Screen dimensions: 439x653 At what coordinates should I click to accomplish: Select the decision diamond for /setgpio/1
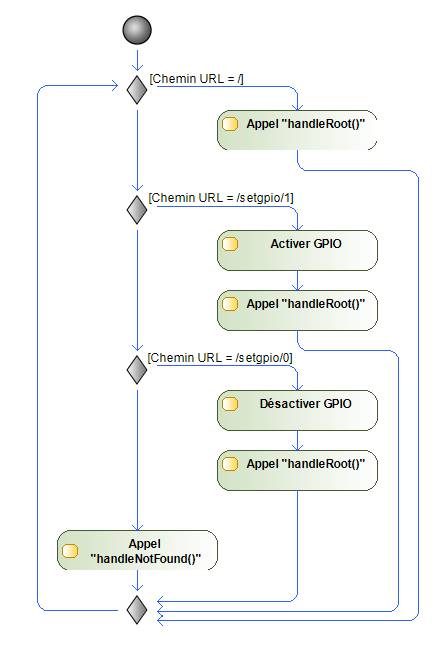point(137,209)
